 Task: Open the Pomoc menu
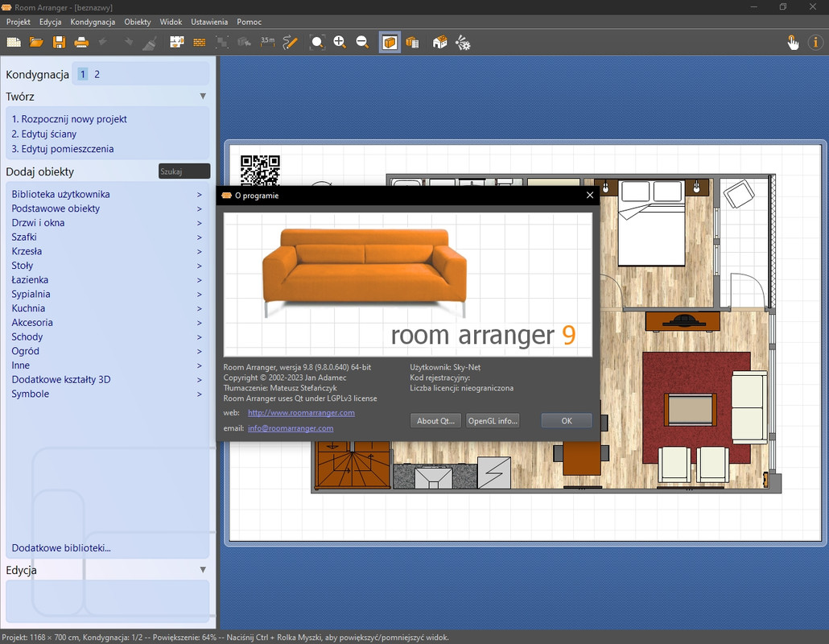249,22
